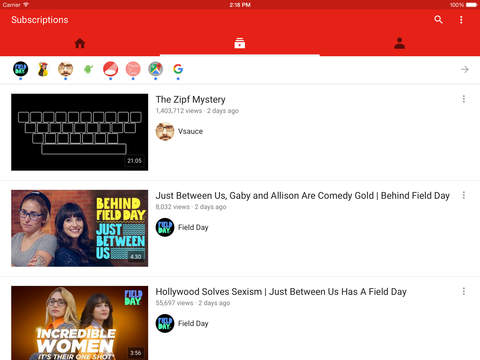The height and width of the screenshot is (360, 480).
Task: Open Just Between Us video title
Action: click(x=303, y=196)
